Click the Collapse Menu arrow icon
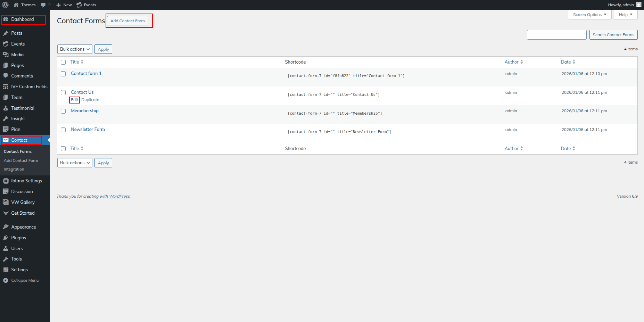The height and width of the screenshot is (322, 644). (x=6, y=280)
